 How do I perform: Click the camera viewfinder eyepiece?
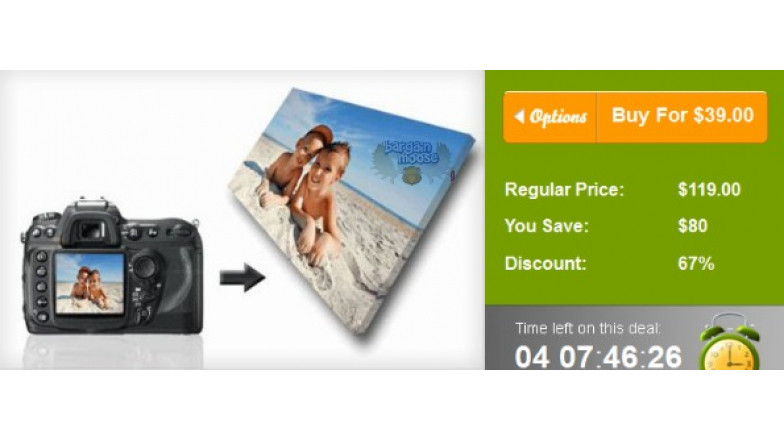93,230
